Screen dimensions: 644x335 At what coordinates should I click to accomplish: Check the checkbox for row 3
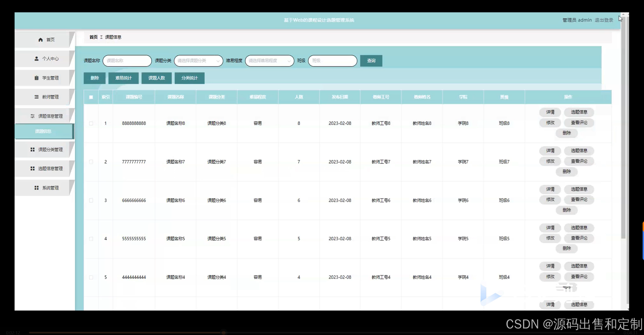tap(91, 200)
